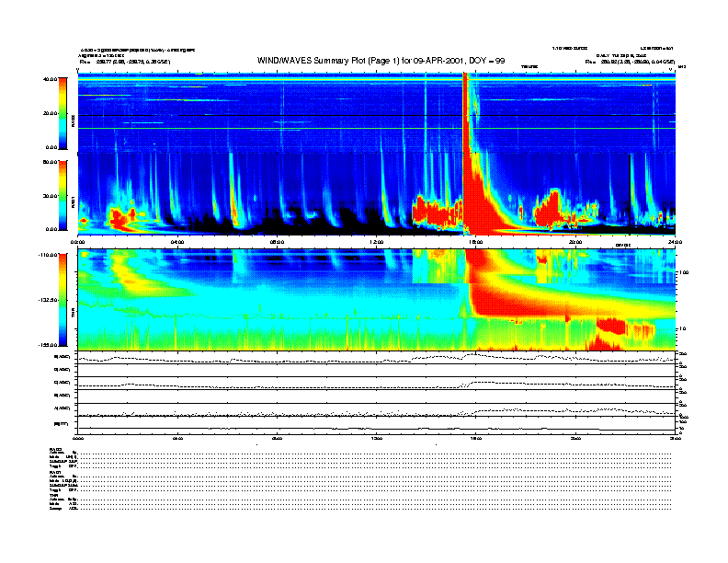Viewport: 728px width, 563px height.
Task: Click 20:00 tick label under RAD1 spectrogram
Action: (x=575, y=242)
